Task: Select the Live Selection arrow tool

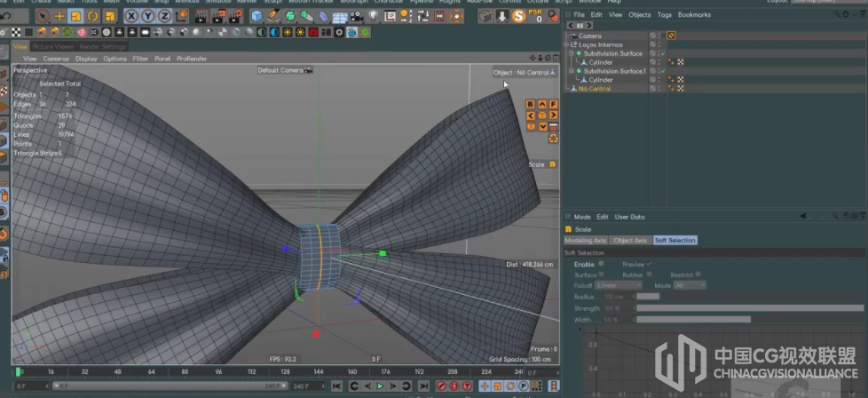Action: coord(43,16)
